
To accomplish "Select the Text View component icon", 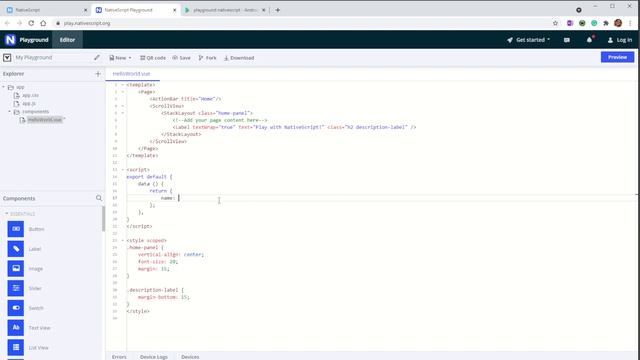I will pyautogui.click(x=16, y=328).
